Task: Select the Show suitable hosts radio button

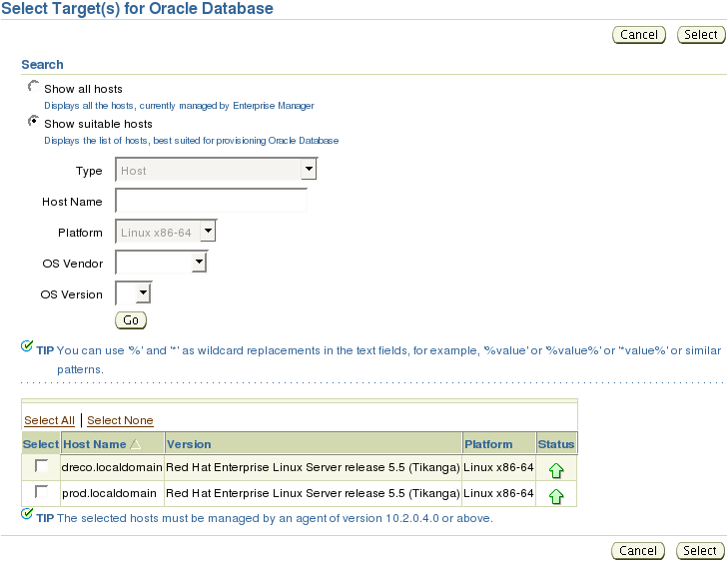Action: 33,121
